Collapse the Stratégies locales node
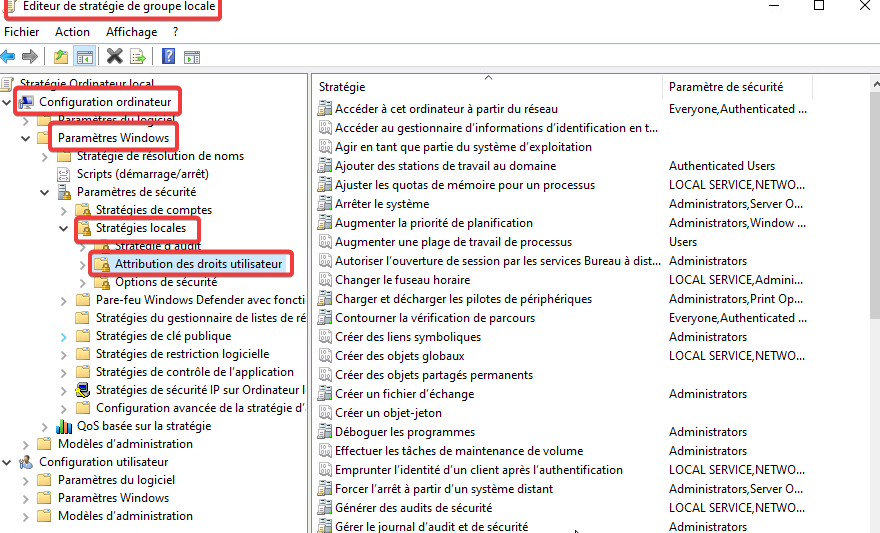 (x=65, y=229)
